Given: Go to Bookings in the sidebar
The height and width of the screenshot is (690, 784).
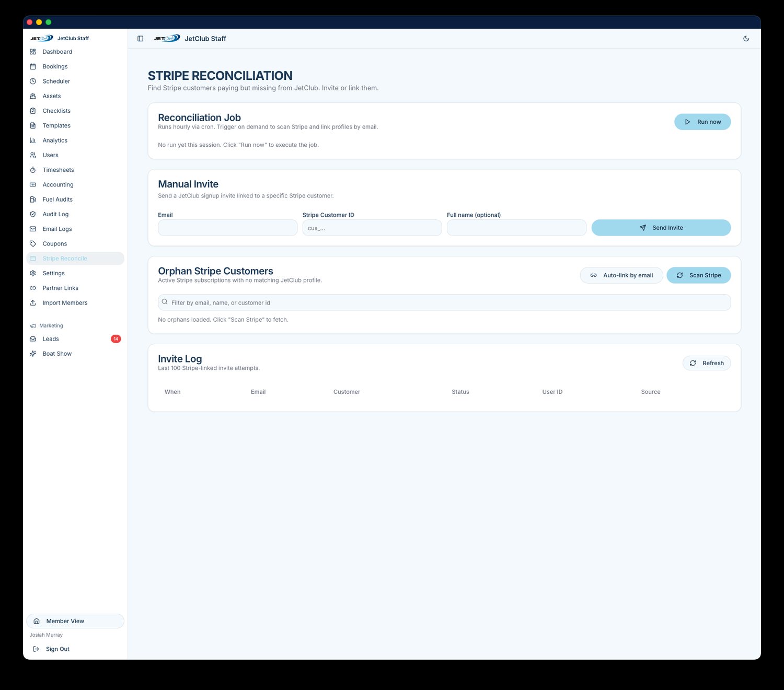Looking at the screenshot, I should pyautogui.click(x=75, y=66).
